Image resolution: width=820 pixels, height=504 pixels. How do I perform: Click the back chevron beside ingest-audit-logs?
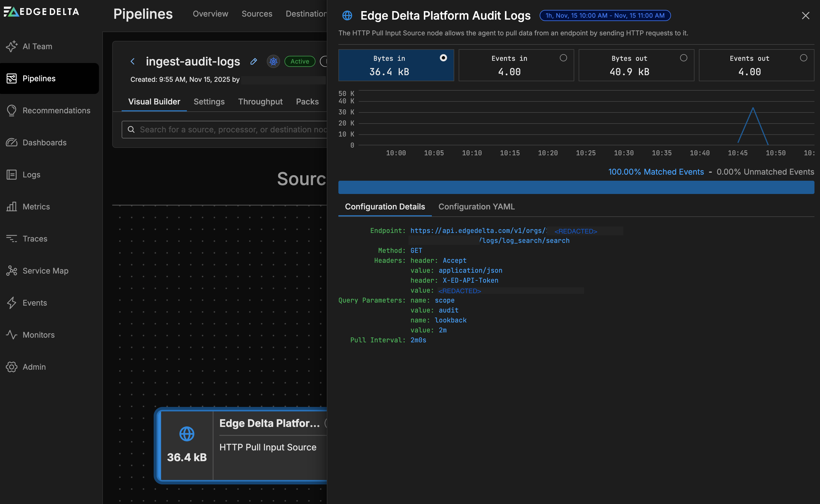(x=133, y=61)
